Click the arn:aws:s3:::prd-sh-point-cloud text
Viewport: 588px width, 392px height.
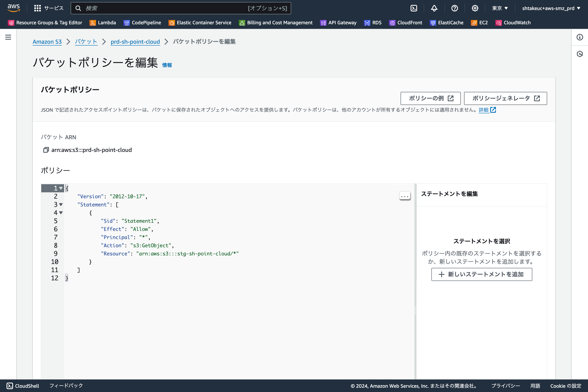91,150
